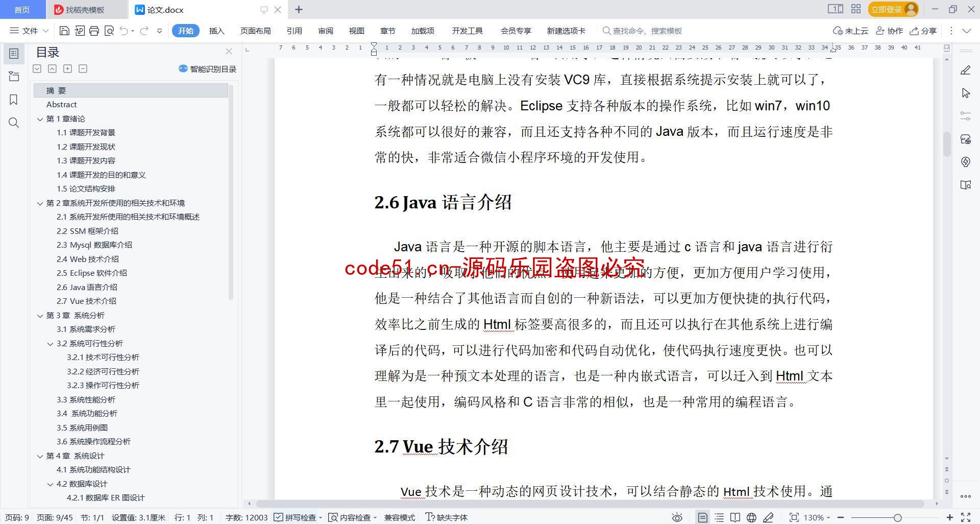The height and width of the screenshot is (524, 980).
Task: Select the 开始 ribbon tab
Action: (x=185, y=31)
